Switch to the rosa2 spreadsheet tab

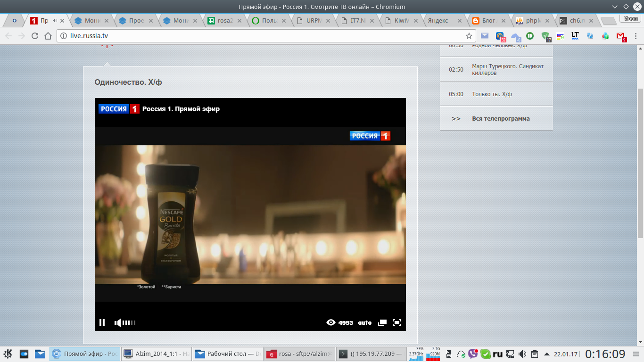225,21
